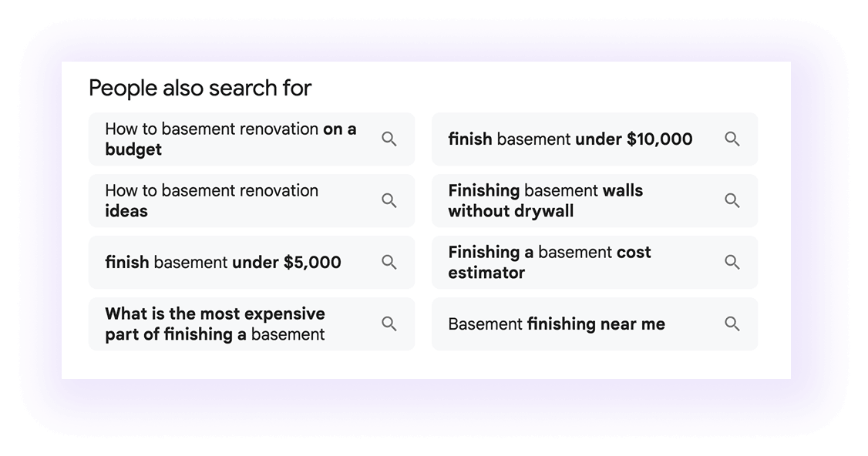Click the search icon for 'finish basement under $5,000'
The width and height of the screenshot is (868, 456).
coord(389,262)
